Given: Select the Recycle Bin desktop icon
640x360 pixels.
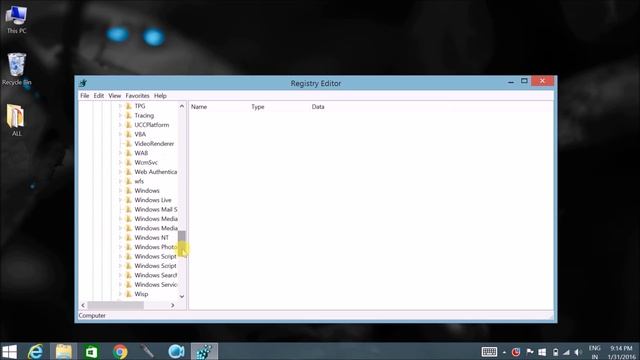Looking at the screenshot, I should point(16,69).
